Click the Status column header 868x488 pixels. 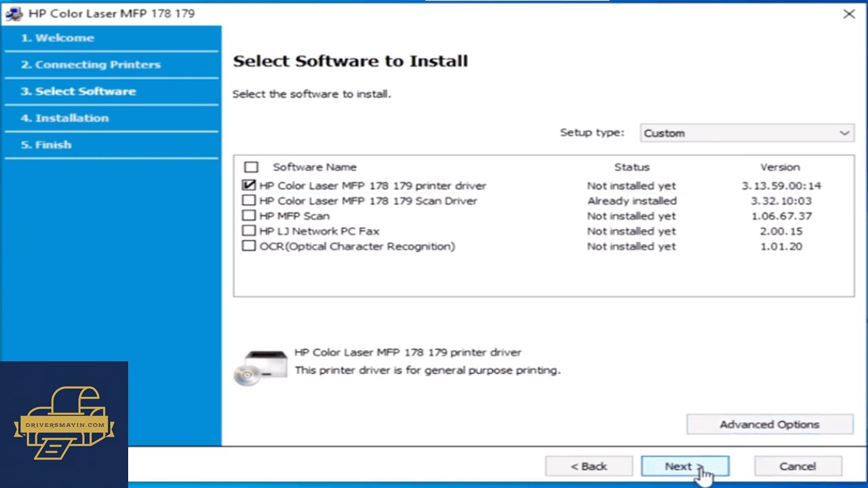[x=632, y=167]
